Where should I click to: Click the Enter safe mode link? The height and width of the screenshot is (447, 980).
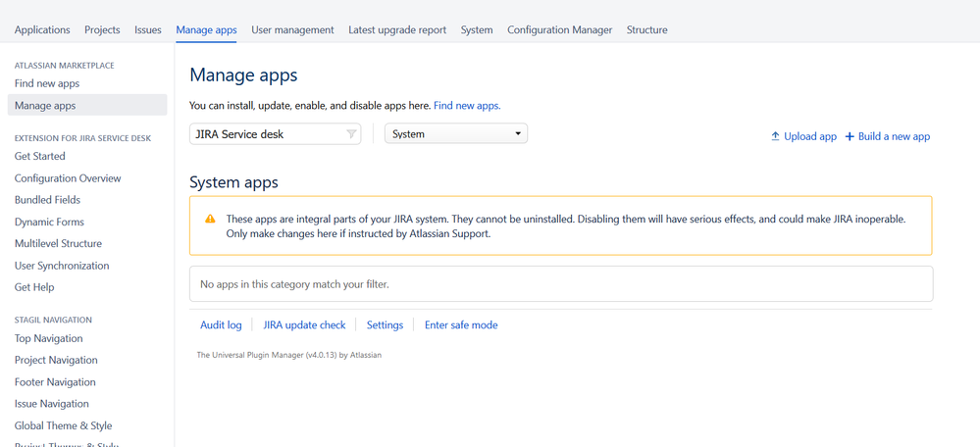click(461, 324)
